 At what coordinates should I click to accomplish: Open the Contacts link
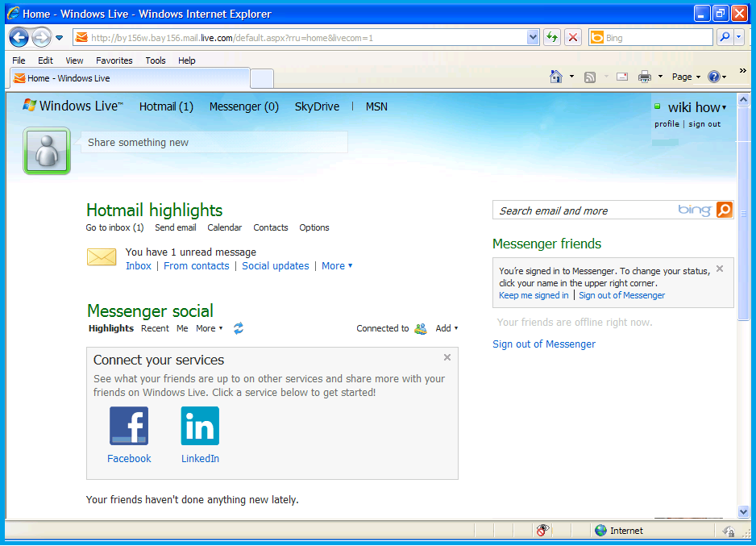click(271, 227)
